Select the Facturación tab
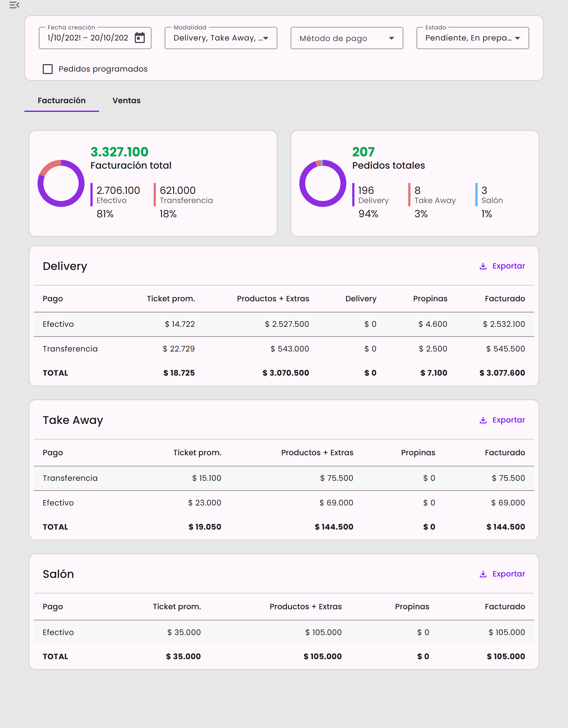568x728 pixels. click(x=62, y=100)
